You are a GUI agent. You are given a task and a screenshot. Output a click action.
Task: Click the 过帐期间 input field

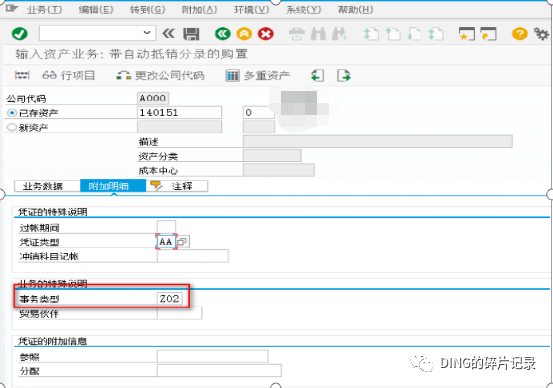coord(166,228)
